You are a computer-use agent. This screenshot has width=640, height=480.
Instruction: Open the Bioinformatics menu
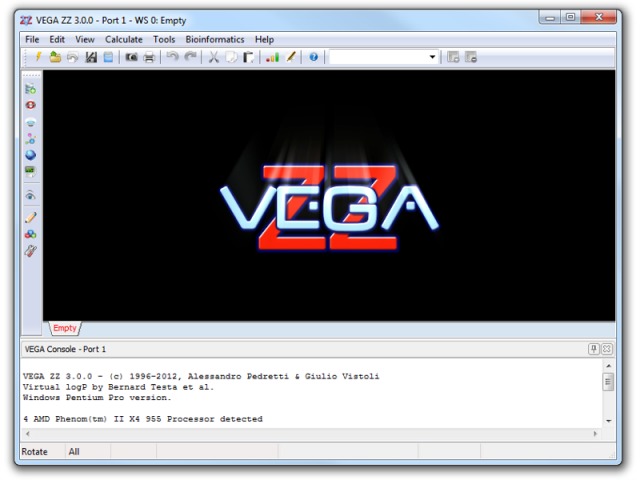[x=215, y=40]
